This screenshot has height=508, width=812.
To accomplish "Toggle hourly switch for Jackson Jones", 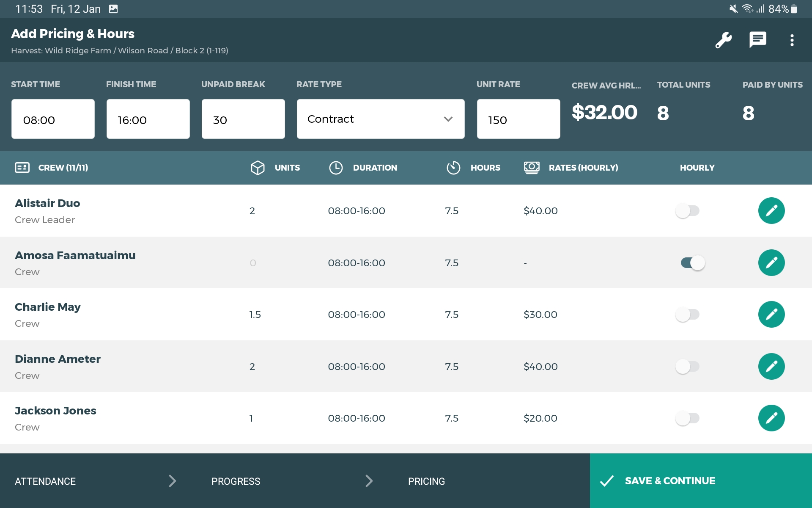I will tap(687, 418).
